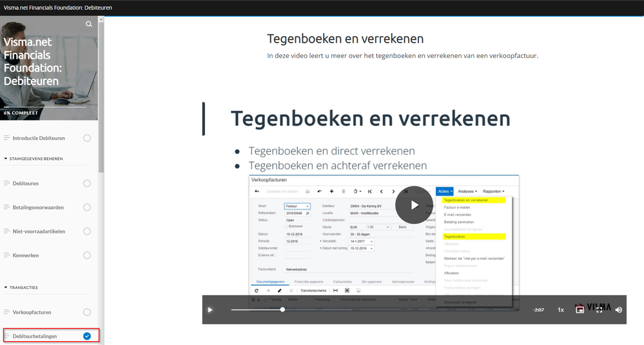
Task: Open the Verkoopfacturen lesson
Action: click(x=32, y=312)
